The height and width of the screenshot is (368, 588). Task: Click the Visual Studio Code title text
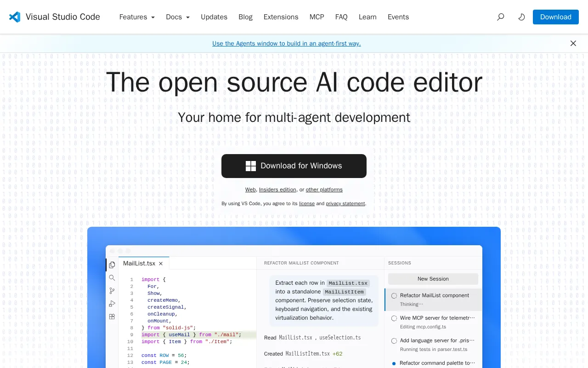[x=63, y=17]
